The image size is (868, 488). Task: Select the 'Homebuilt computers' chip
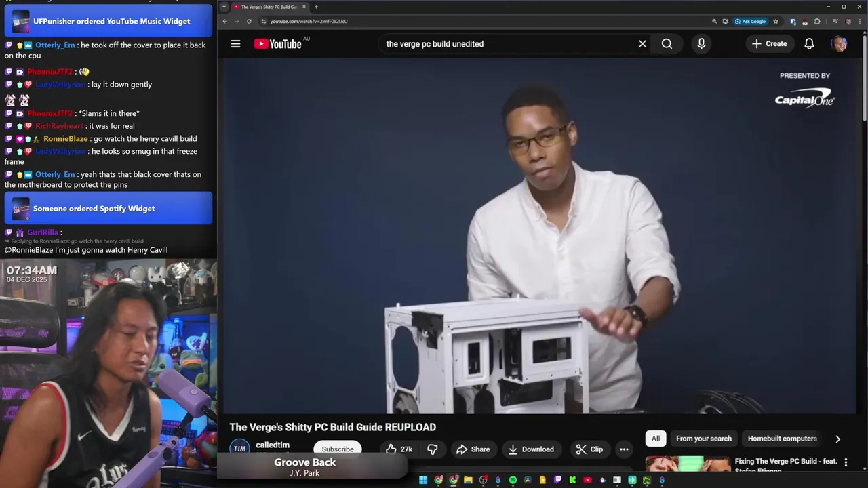[782, 439]
